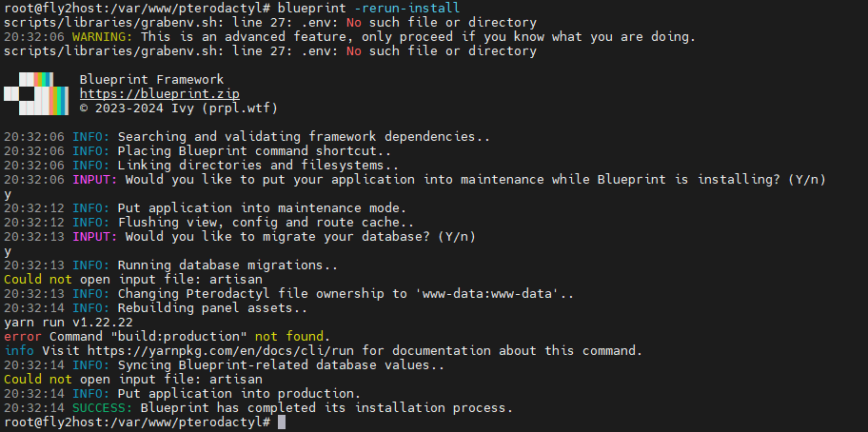Screen dimensions: 868x432
Task: Click the 'Blueprint Framework' title text
Action: (x=151, y=80)
